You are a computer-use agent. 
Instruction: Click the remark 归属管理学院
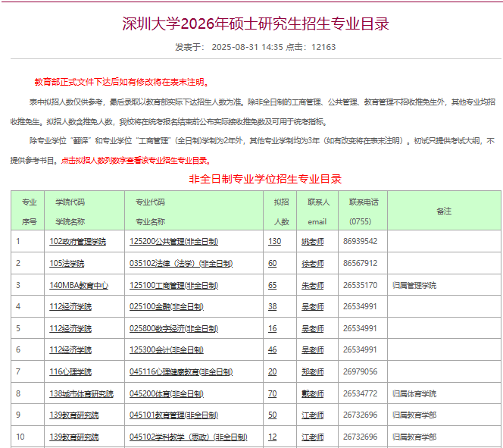point(414,285)
